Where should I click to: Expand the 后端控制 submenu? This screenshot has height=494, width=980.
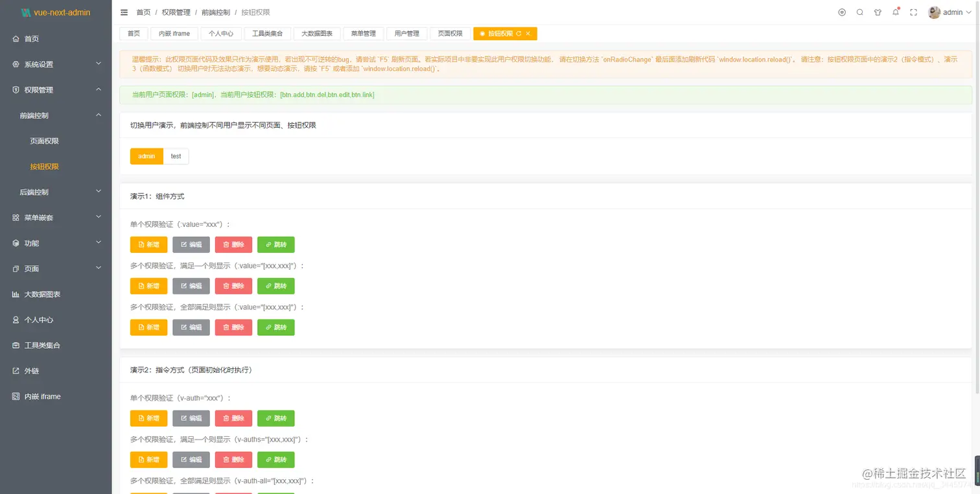[99, 192]
